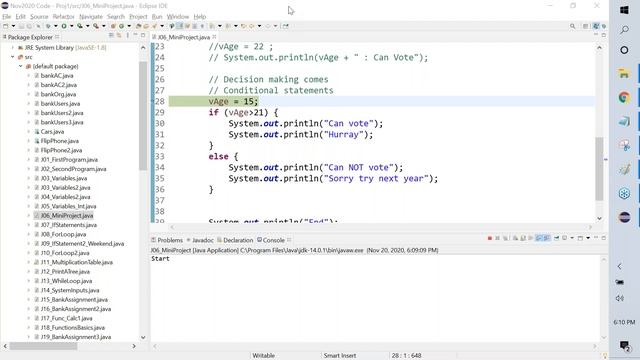Toggle Scroll Lock in Console toolbar
This screenshot has width=640, height=360.
(x=523, y=238)
